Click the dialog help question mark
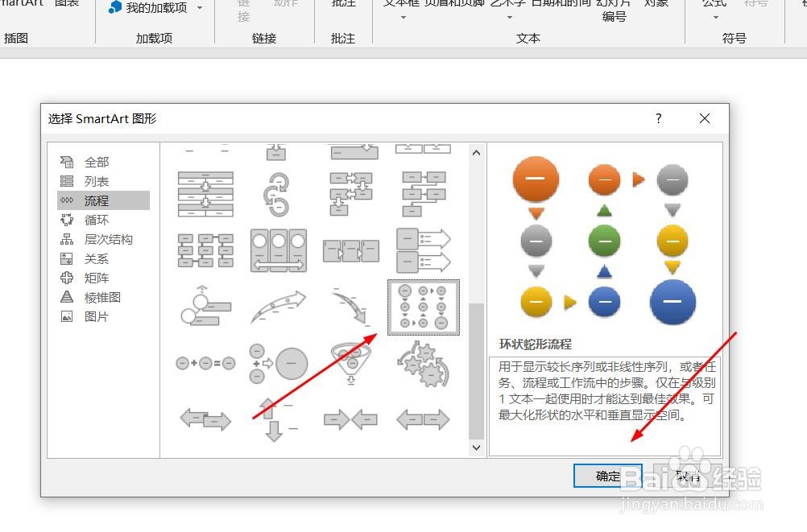This screenshot has height=532, width=807. (x=658, y=118)
